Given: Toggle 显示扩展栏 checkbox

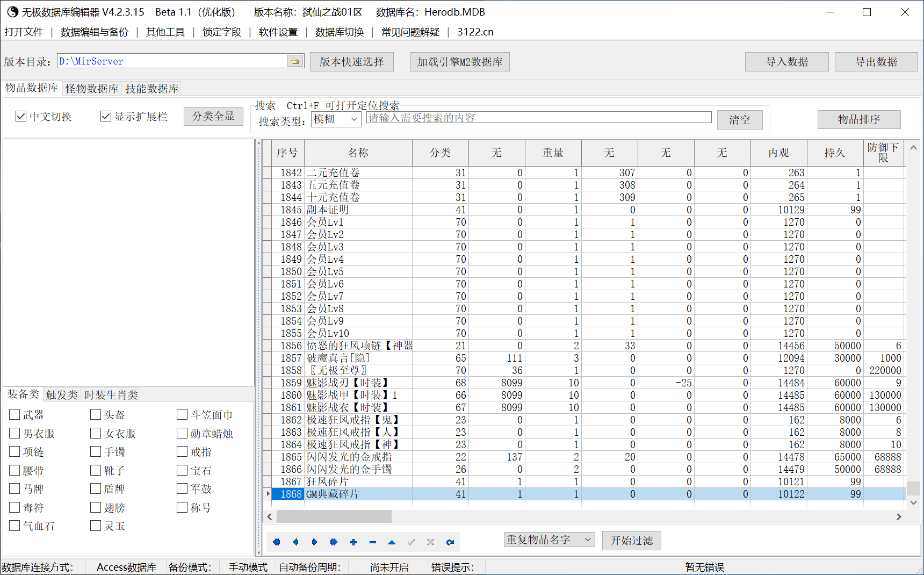Looking at the screenshot, I should 106,116.
